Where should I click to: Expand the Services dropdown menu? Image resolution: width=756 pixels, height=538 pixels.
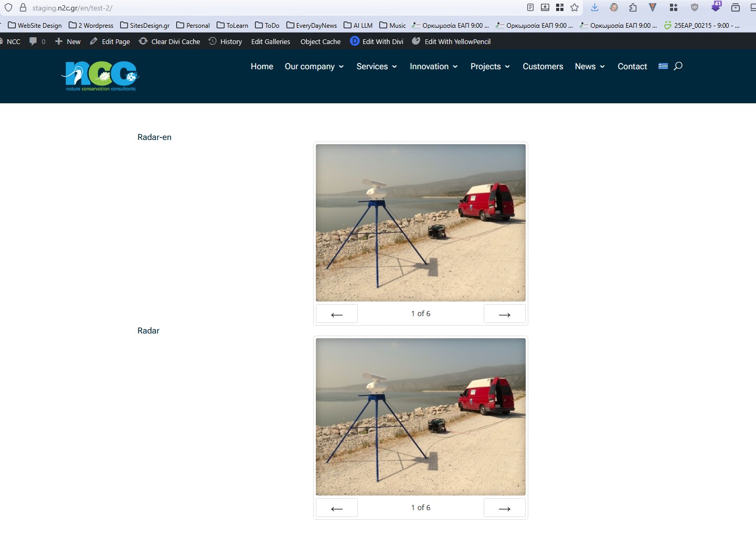(x=376, y=67)
